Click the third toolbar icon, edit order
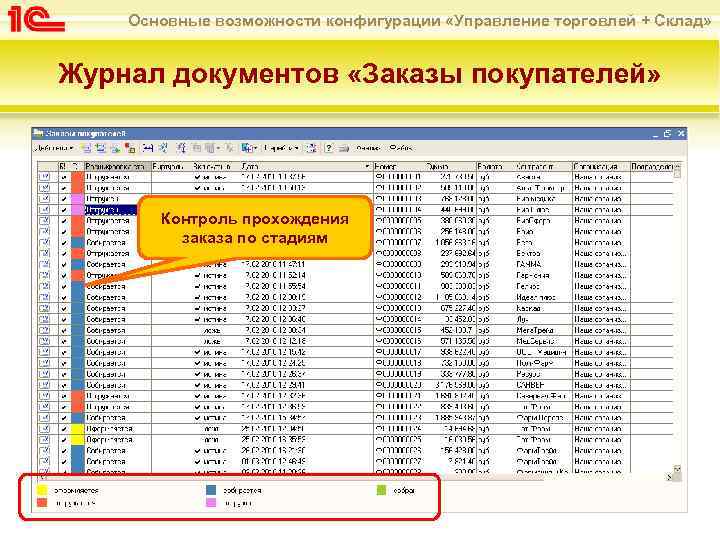Image resolution: width=720 pixels, height=540 pixels. [x=115, y=148]
